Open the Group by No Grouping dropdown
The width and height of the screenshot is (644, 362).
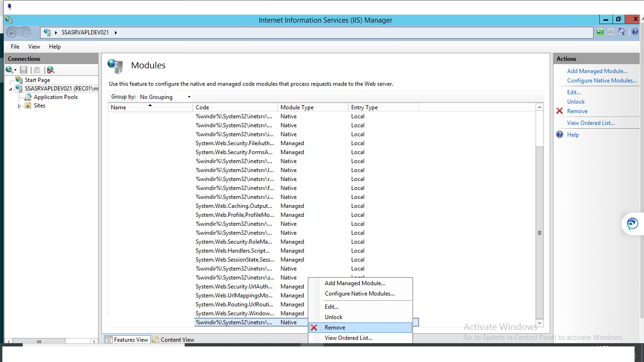165,97
